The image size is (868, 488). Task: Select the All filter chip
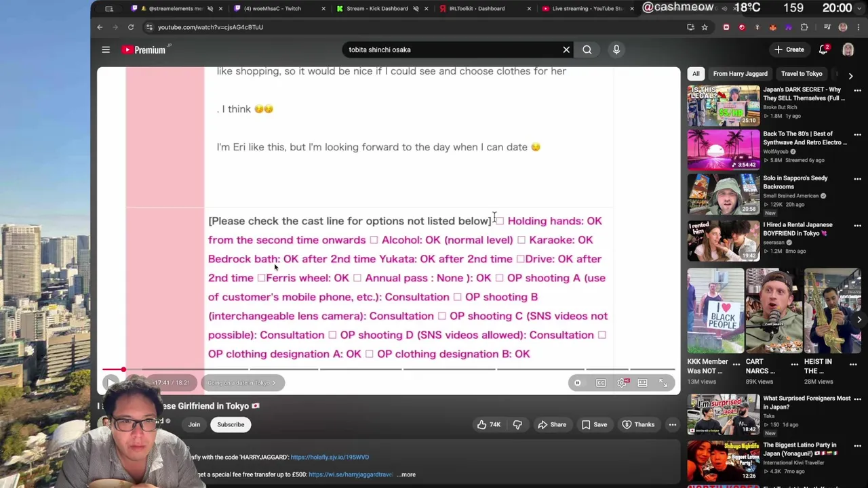(x=696, y=74)
